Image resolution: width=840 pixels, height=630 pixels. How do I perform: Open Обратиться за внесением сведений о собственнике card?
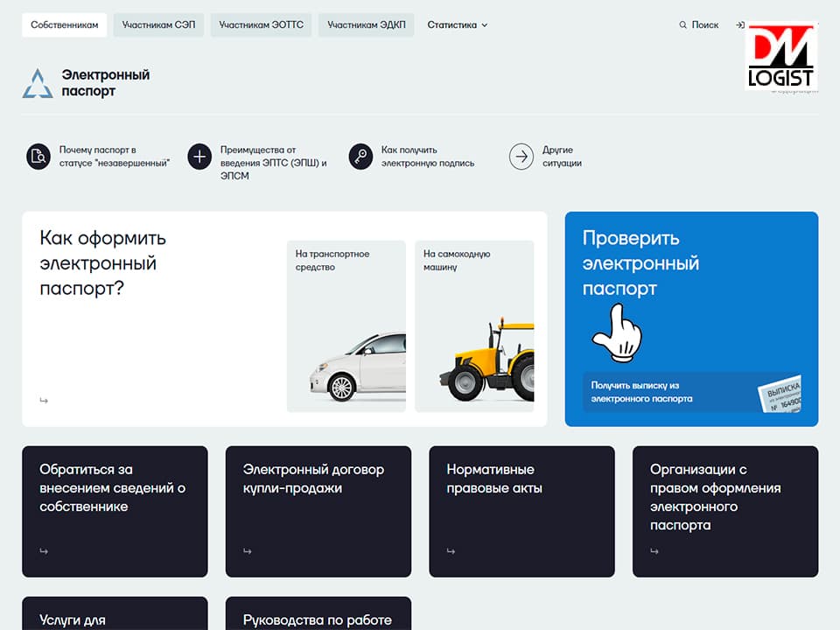115,512
